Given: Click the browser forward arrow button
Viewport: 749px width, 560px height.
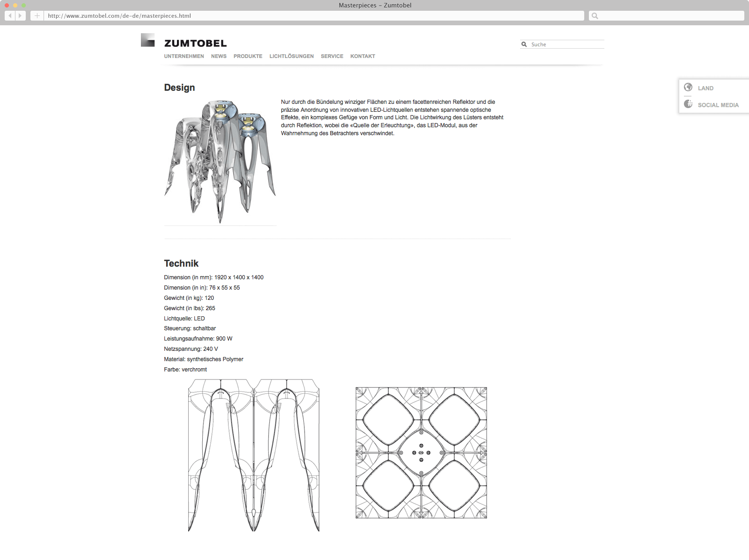Looking at the screenshot, I should point(20,16).
